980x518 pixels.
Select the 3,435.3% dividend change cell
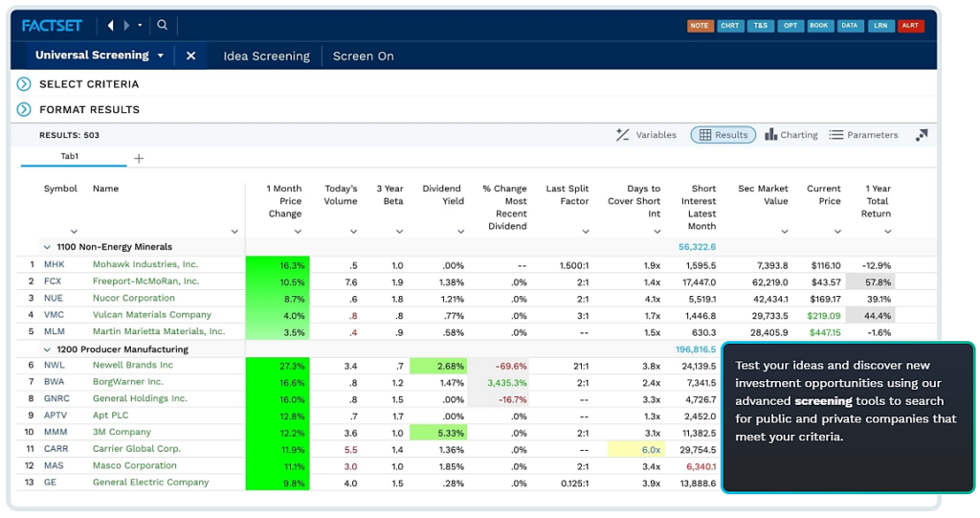(x=498, y=383)
